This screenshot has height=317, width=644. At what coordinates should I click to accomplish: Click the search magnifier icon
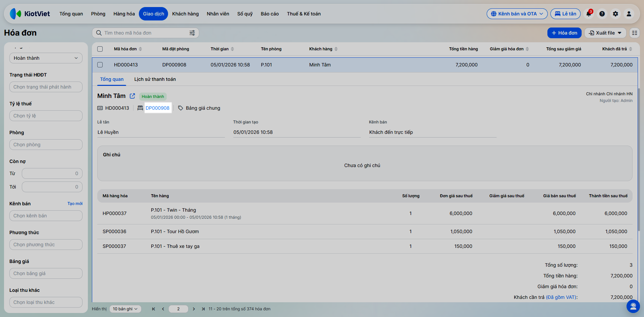tap(99, 33)
